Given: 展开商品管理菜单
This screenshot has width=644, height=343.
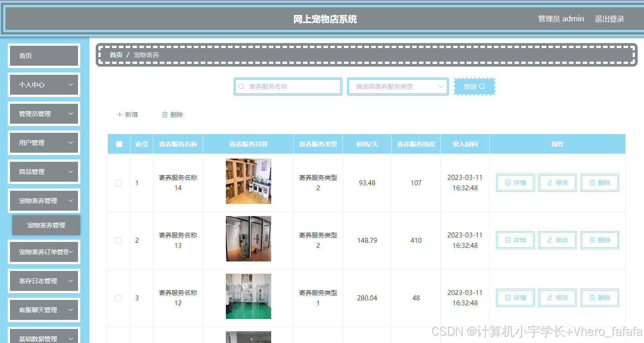Looking at the screenshot, I should 44,171.
